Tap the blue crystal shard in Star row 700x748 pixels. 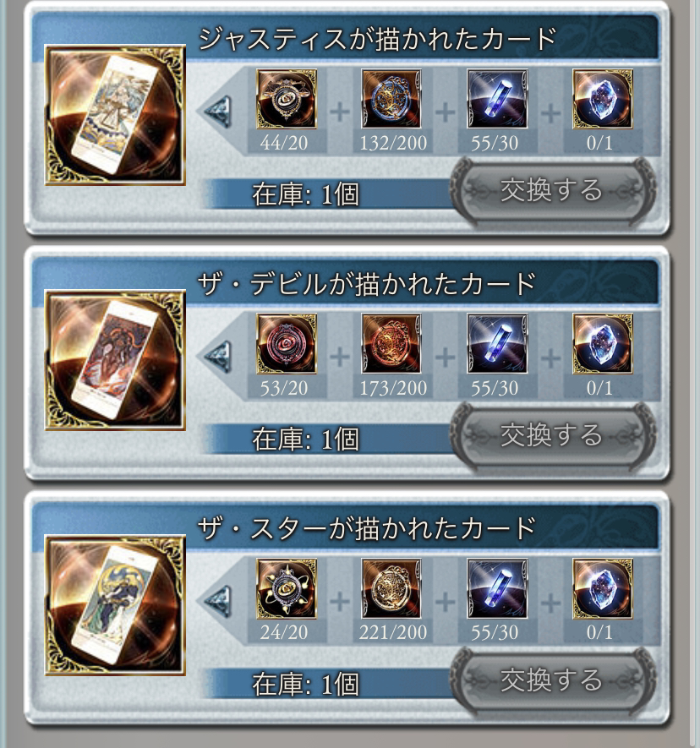pyautogui.click(x=497, y=588)
